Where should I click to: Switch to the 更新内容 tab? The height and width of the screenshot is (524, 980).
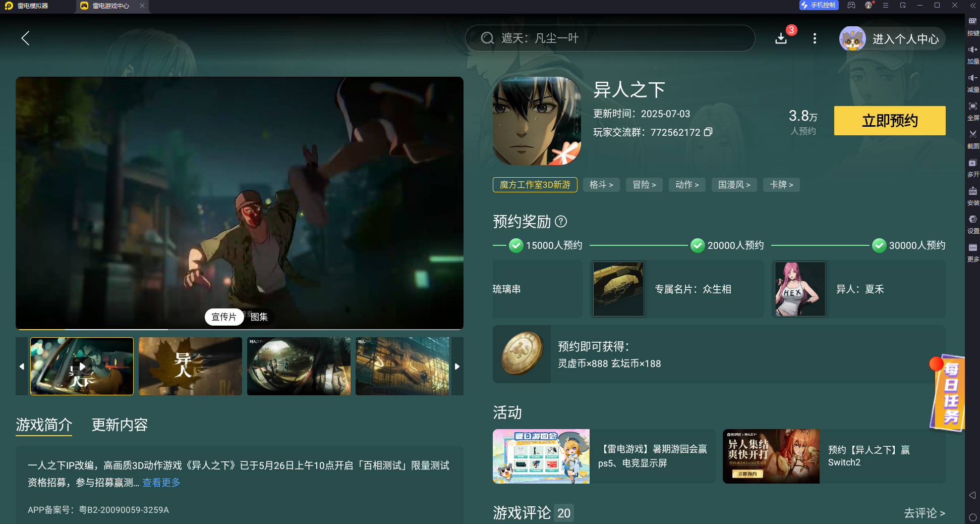tap(120, 425)
